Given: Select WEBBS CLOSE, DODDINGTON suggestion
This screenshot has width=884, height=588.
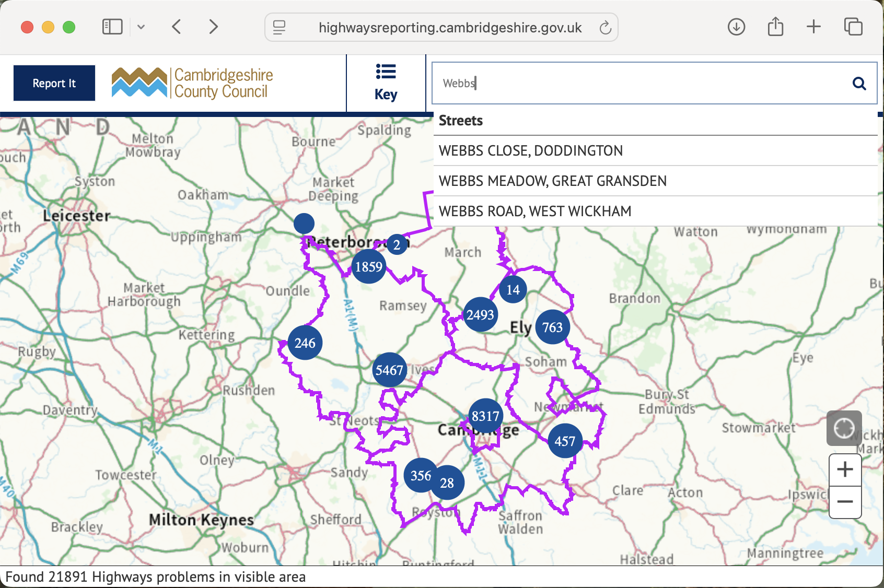Looking at the screenshot, I should pyautogui.click(x=655, y=151).
